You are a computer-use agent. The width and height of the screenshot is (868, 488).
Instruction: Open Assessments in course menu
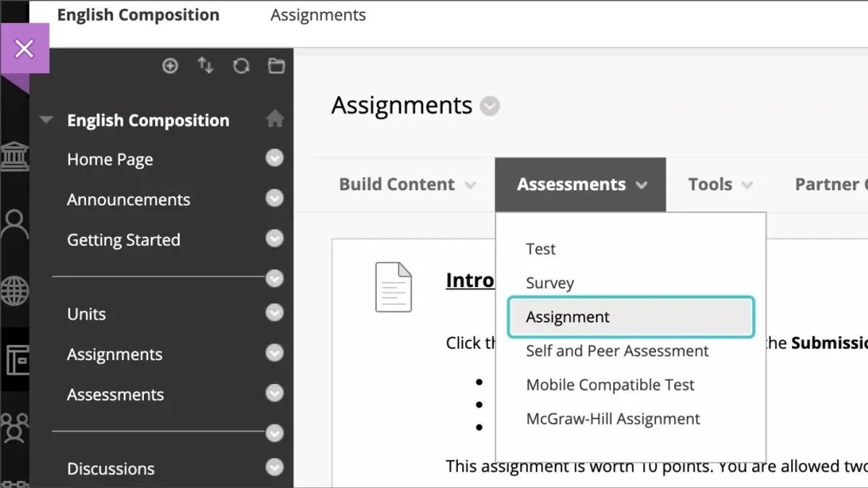tap(115, 394)
